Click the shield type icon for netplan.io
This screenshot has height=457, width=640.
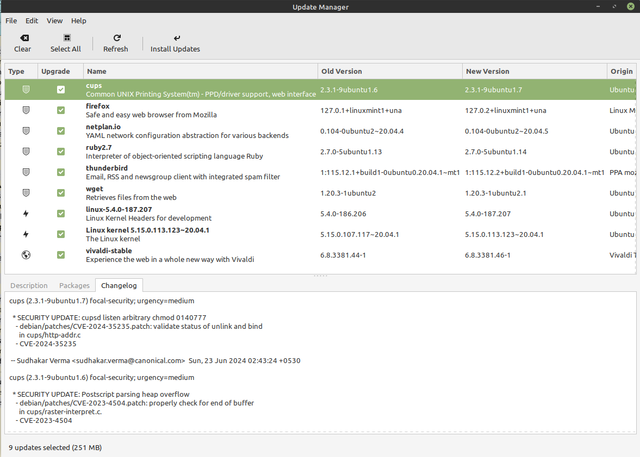click(x=26, y=131)
